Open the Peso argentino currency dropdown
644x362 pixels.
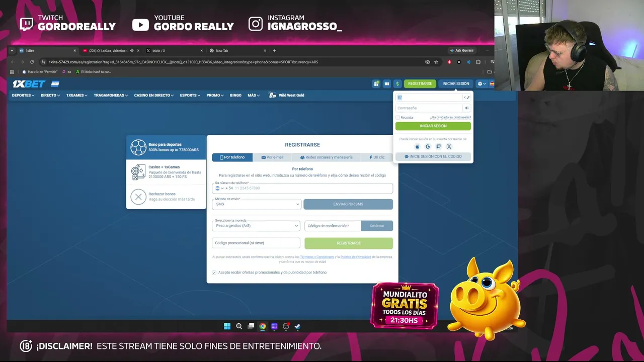[x=257, y=226]
